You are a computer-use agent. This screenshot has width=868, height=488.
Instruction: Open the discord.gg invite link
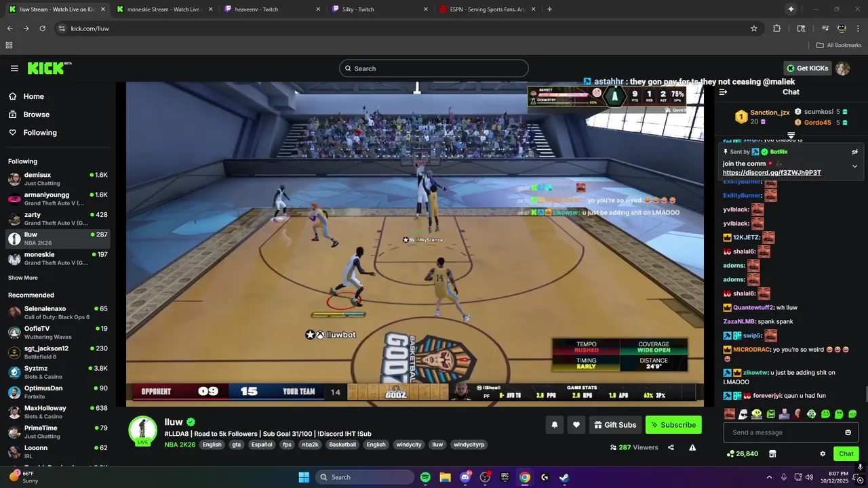pyautogui.click(x=772, y=173)
